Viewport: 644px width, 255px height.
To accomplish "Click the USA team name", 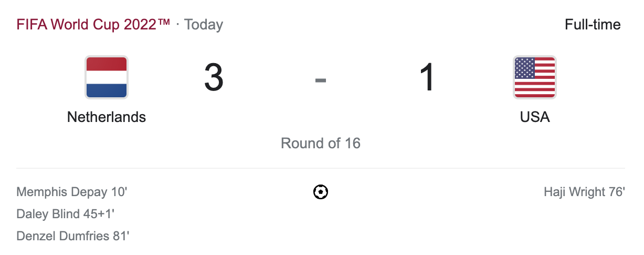I will click(534, 117).
